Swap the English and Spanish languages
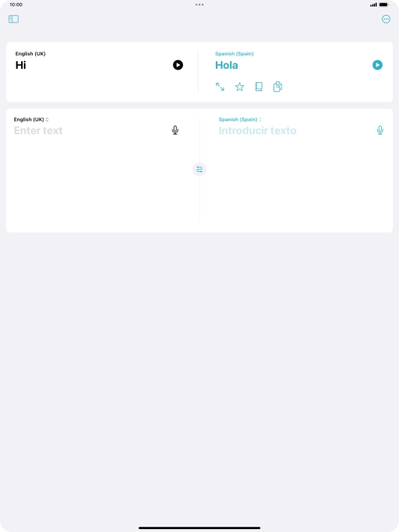This screenshot has height=532, width=399. (x=199, y=170)
